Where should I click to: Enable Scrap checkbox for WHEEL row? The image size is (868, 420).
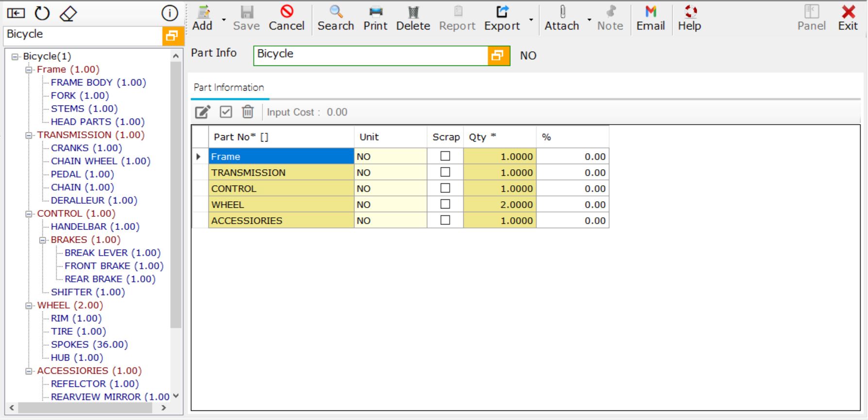(x=445, y=204)
